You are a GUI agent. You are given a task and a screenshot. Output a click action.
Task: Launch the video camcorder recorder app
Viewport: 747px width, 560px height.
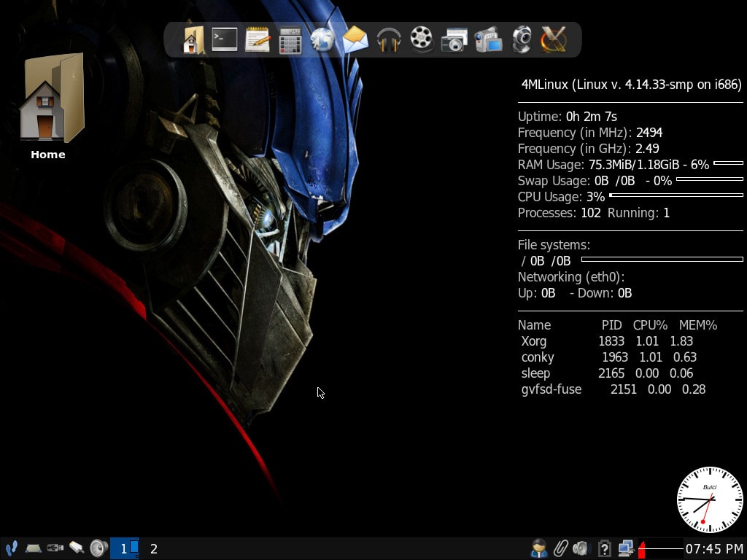tap(486, 40)
